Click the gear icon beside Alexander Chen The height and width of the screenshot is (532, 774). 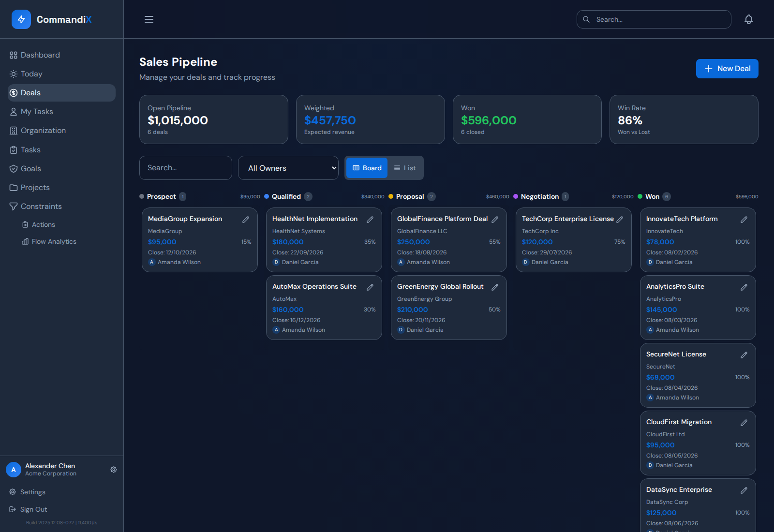point(114,470)
